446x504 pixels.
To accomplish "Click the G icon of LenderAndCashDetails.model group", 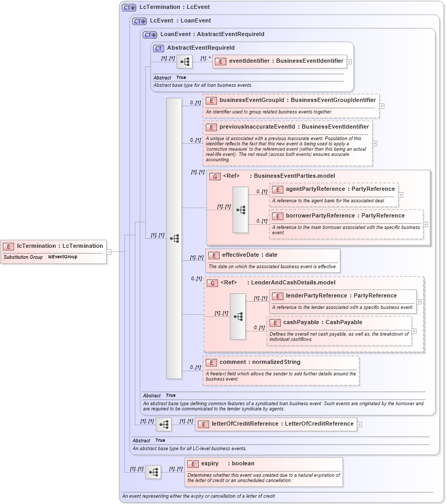I will click(x=212, y=282).
